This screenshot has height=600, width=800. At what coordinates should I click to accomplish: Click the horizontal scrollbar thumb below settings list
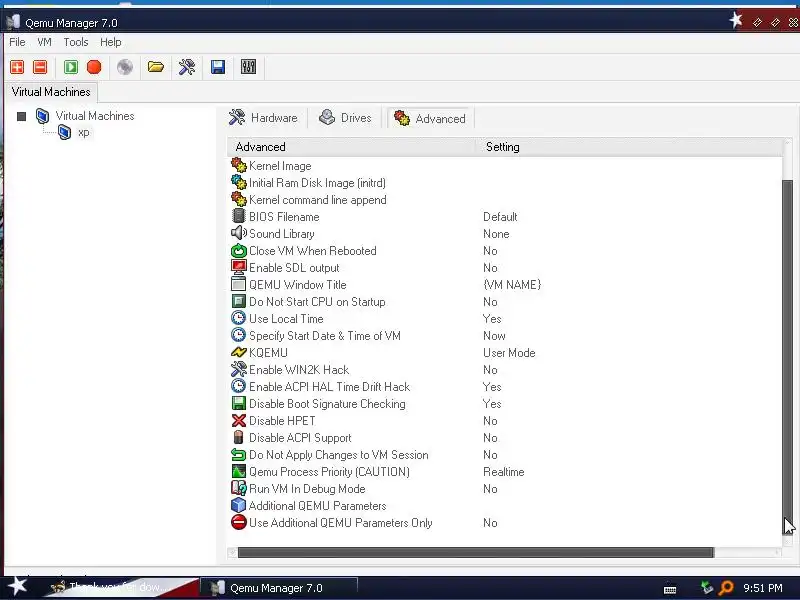pos(476,553)
